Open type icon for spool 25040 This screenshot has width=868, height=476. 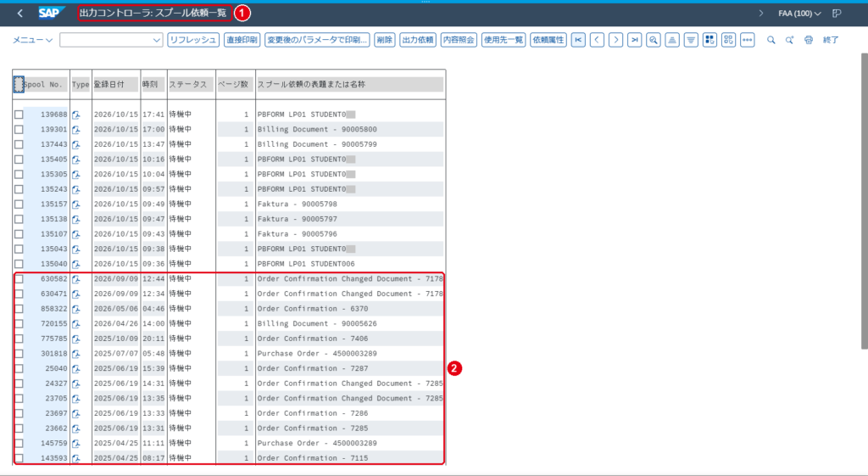[75, 369]
